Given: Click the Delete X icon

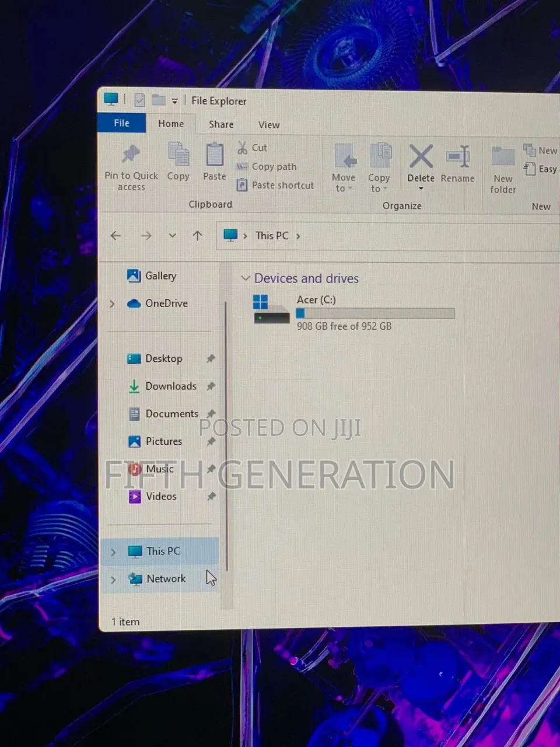Looking at the screenshot, I should (421, 156).
